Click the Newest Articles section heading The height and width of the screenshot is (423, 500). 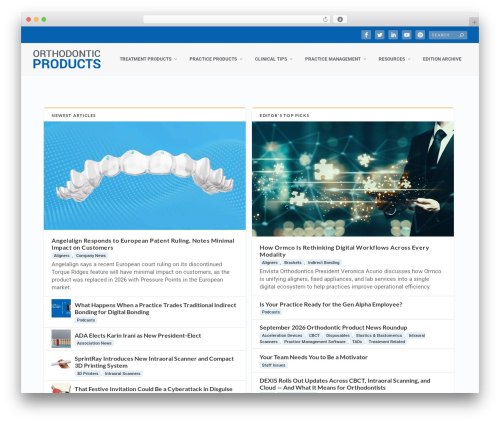click(73, 115)
